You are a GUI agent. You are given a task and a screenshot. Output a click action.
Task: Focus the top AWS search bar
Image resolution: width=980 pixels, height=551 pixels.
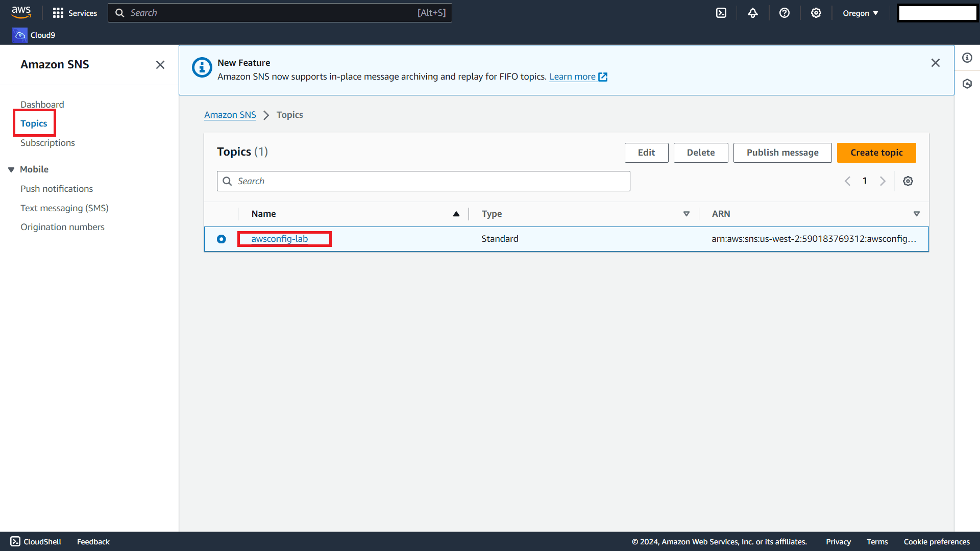(280, 13)
